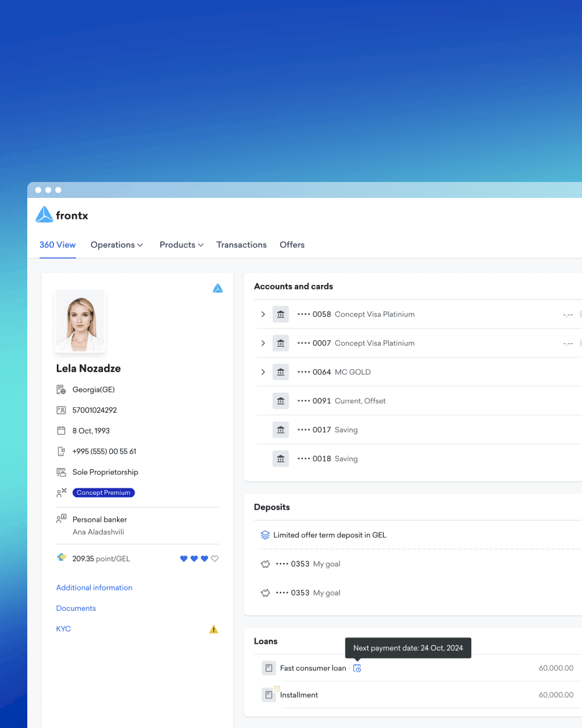Click the calendar reminder icon beside Fast consumer loan
The width and height of the screenshot is (582, 728).
(x=357, y=668)
